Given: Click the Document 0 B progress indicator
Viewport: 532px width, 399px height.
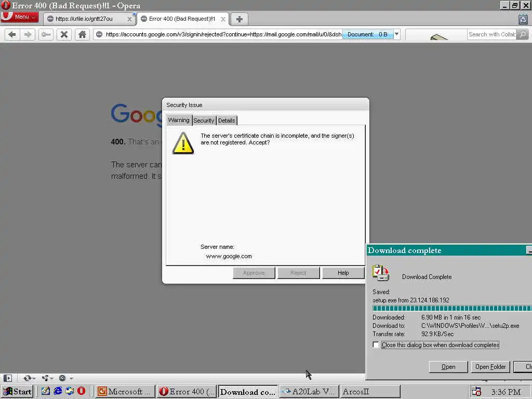Looking at the screenshot, I should [368, 34].
